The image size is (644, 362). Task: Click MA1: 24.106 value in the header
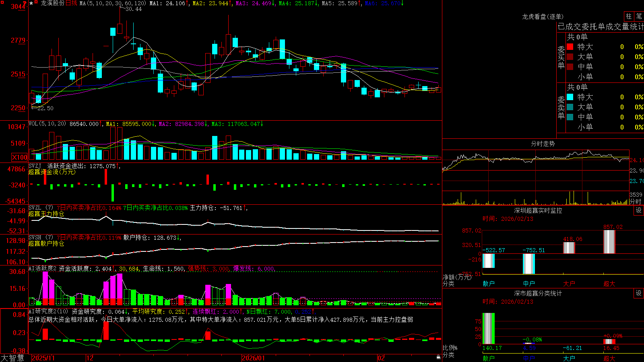pos(167,3)
